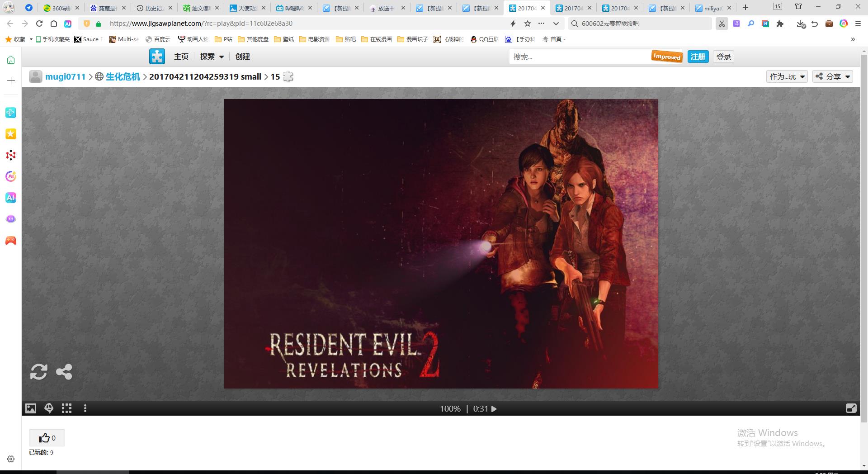Resume the puzzle timer play button

[494, 409]
